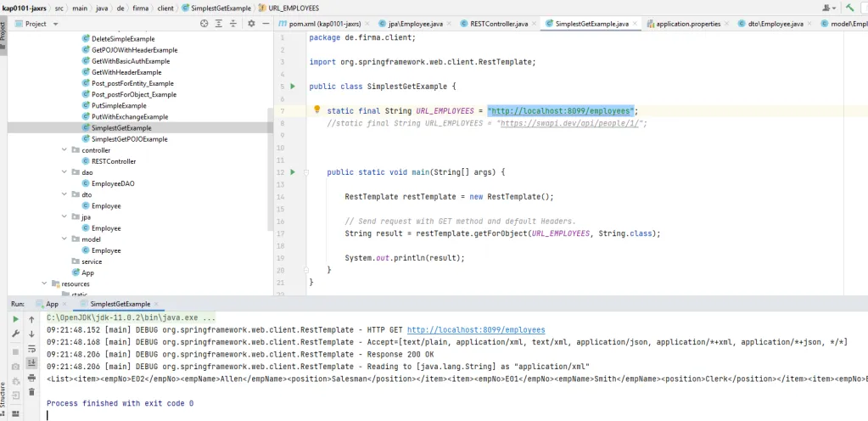Collapse the controller package folder
This screenshot has height=421, width=868.
click(x=64, y=150)
